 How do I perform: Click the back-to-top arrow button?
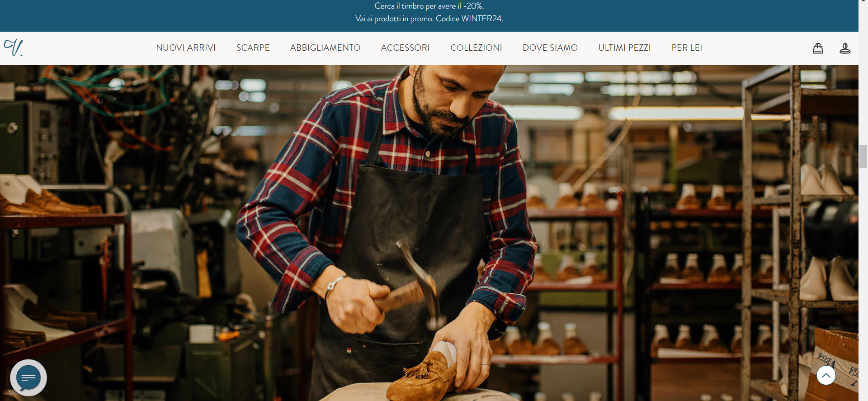pyautogui.click(x=826, y=375)
